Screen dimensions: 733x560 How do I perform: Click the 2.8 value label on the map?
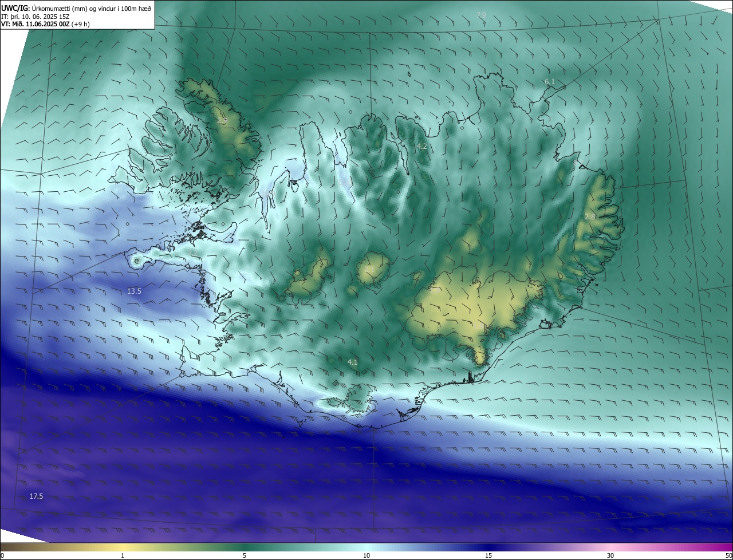590,216
